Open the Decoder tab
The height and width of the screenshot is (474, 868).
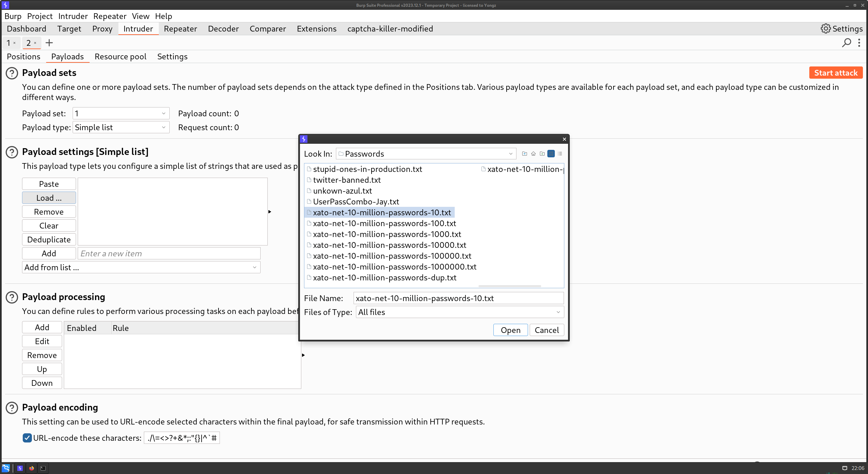(223, 29)
